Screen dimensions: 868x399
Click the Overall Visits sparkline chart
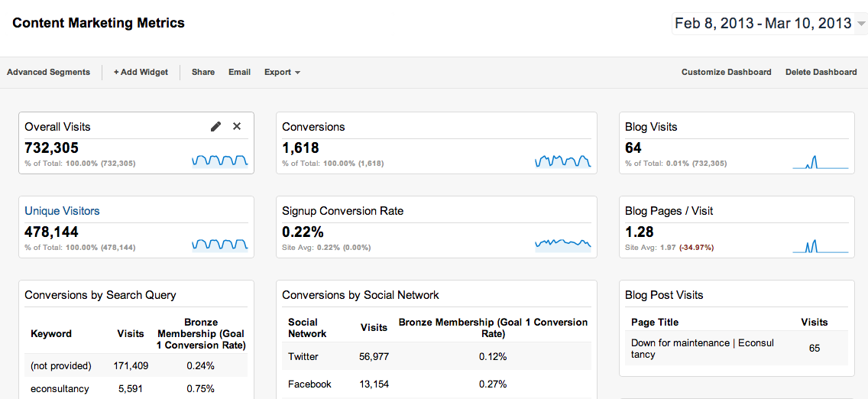click(220, 161)
